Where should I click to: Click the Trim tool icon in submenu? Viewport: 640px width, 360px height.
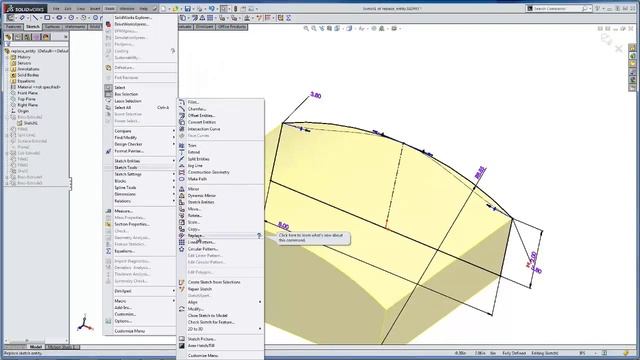(182, 145)
